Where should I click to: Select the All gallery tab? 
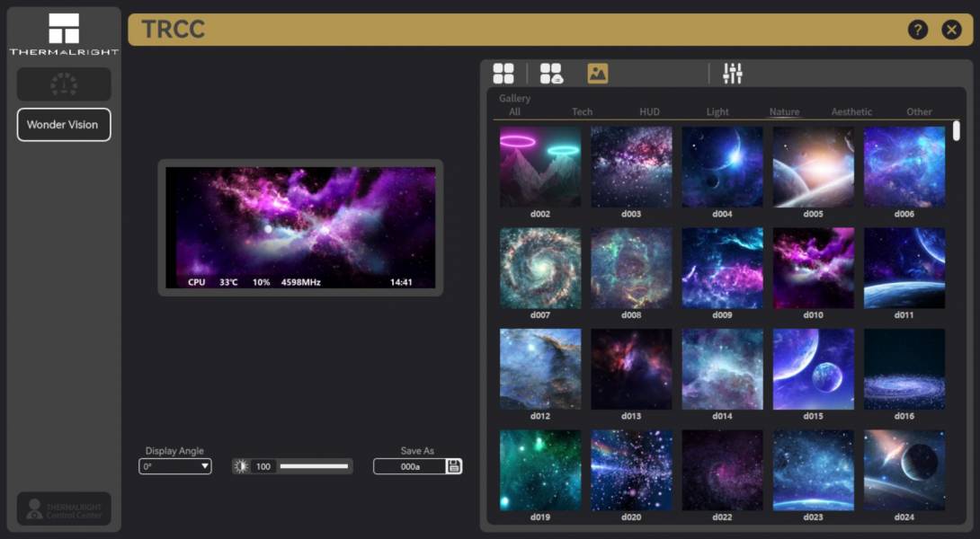[514, 112]
